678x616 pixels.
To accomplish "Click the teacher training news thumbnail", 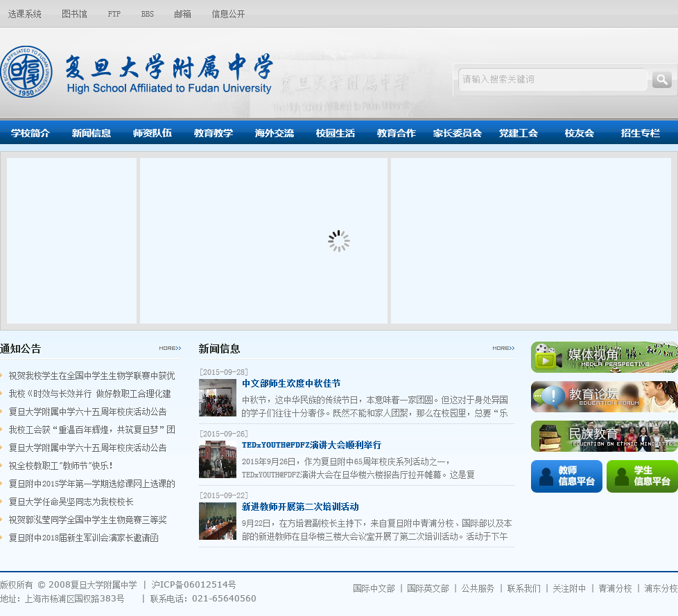I will coord(218,521).
